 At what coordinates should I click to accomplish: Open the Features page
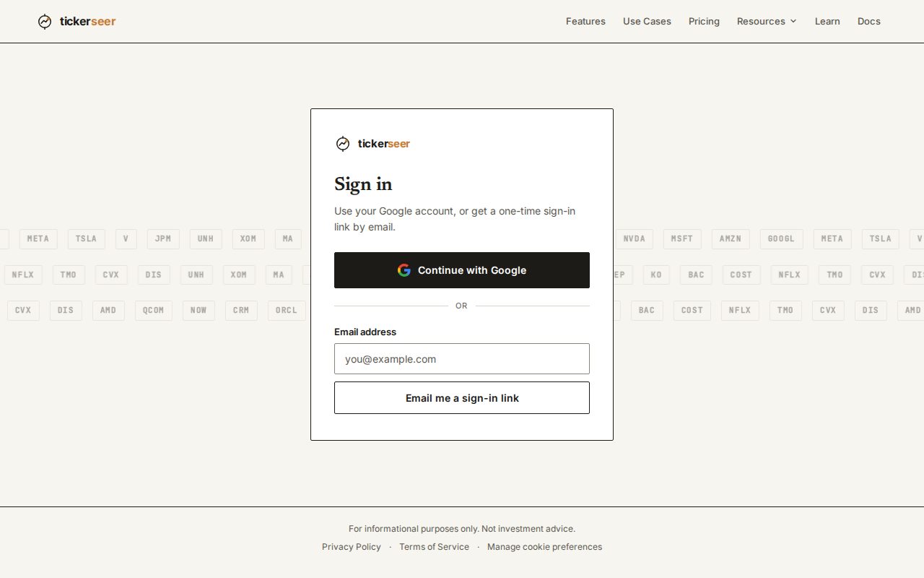pos(585,22)
